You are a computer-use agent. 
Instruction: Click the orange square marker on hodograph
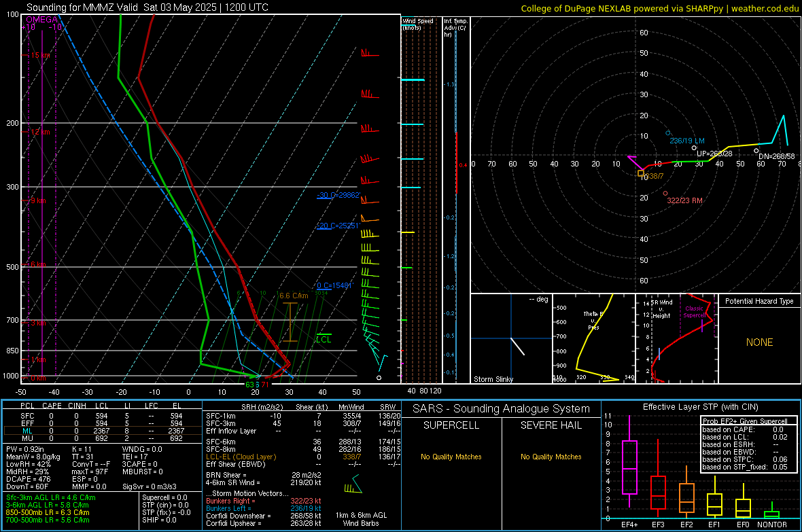tap(640, 174)
